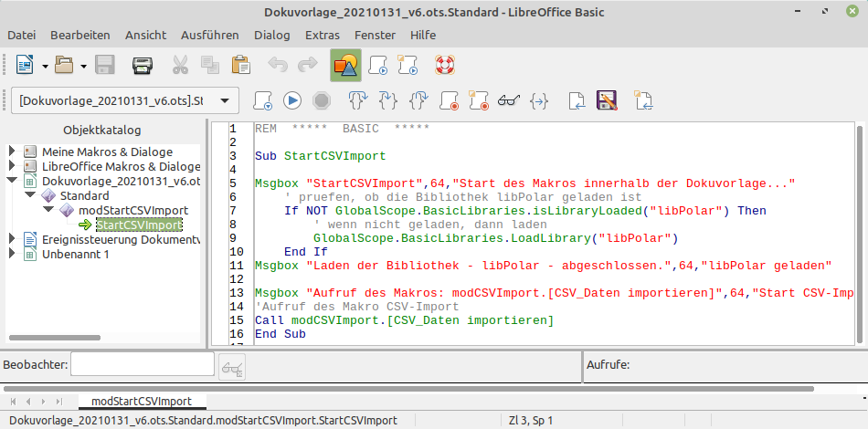Expand LibreOffice Makros & Dialoge node
Viewport: 868px width, 429px height.
click(x=12, y=166)
